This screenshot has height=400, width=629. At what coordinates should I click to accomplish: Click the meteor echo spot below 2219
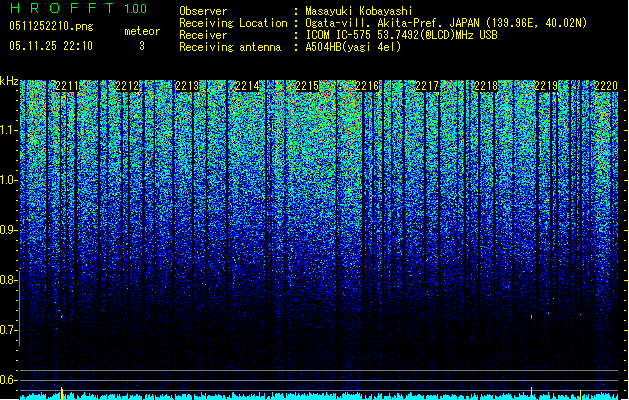point(532,317)
